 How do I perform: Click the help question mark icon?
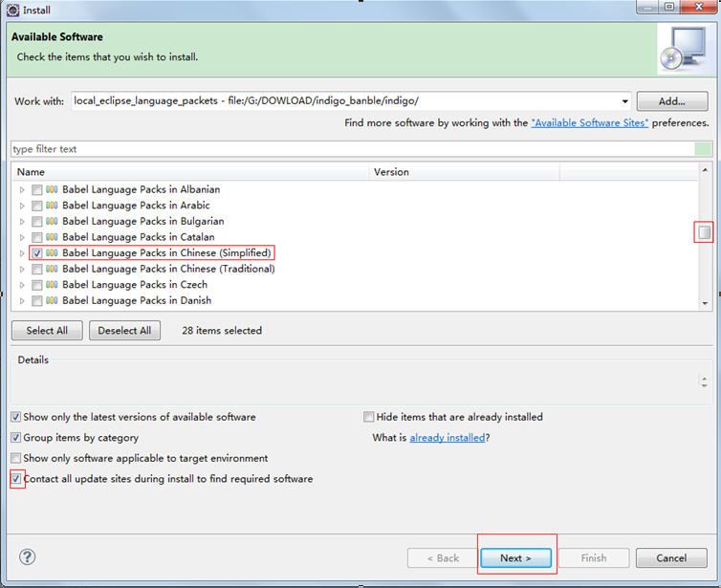[27, 556]
